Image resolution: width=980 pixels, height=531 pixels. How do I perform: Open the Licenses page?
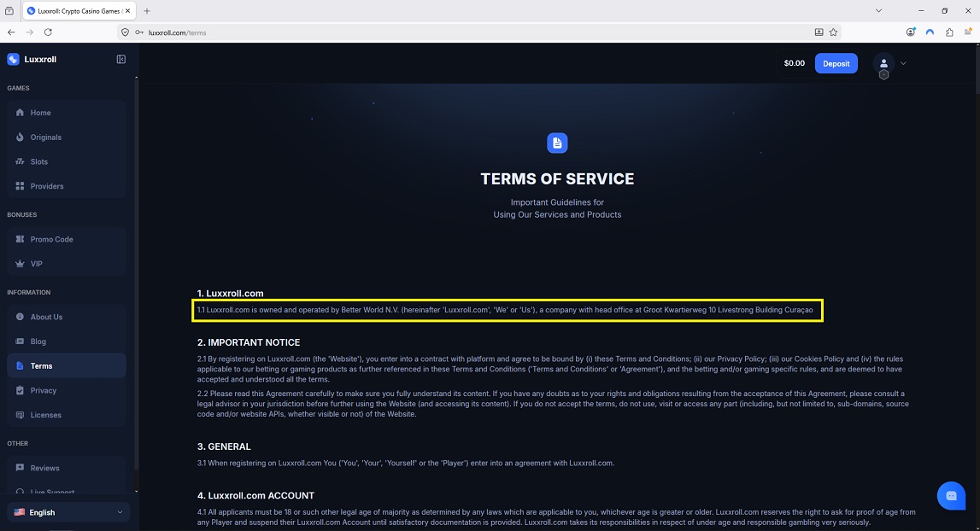click(x=67, y=415)
